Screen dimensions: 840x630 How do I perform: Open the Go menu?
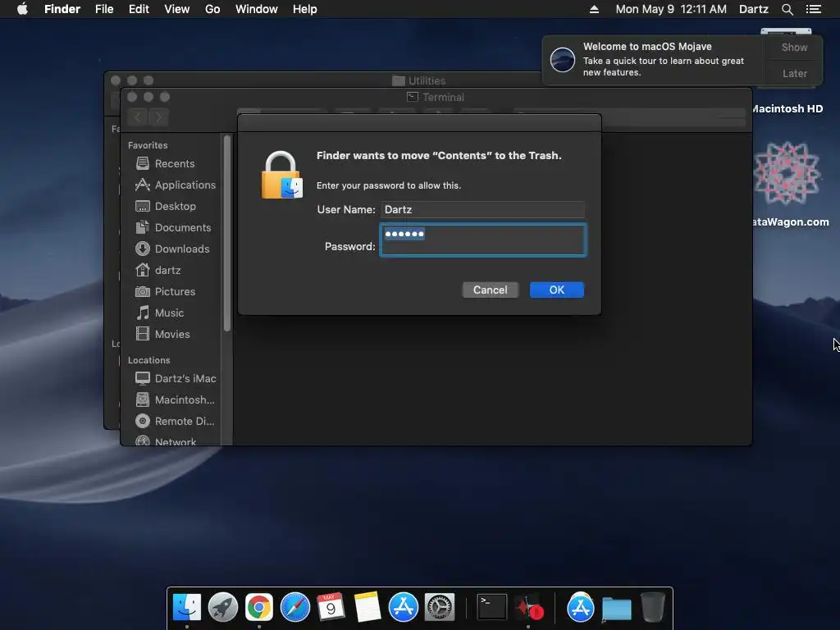tap(212, 9)
